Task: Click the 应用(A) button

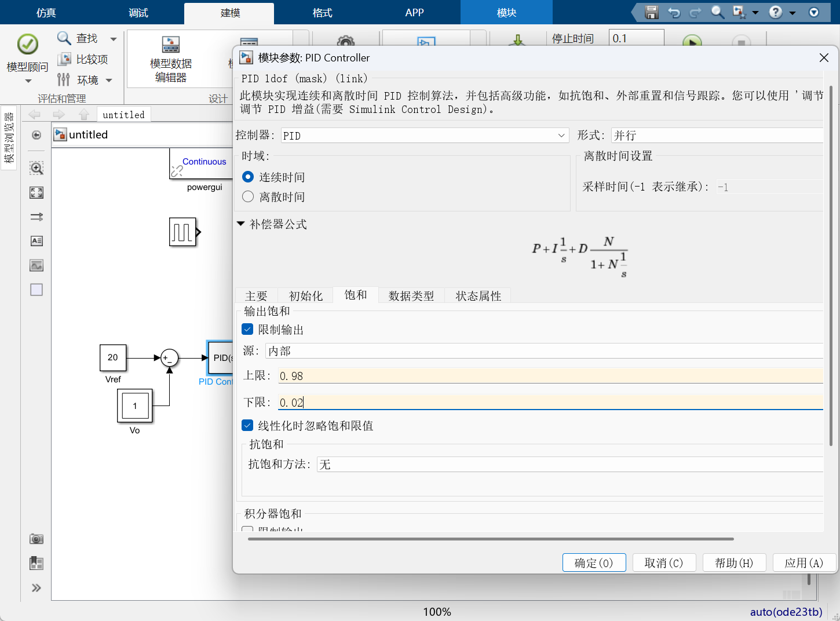Action: [804, 562]
